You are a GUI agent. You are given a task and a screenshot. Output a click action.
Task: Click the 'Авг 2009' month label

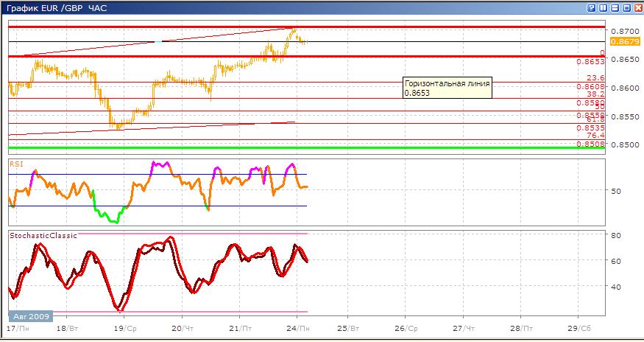(31, 316)
